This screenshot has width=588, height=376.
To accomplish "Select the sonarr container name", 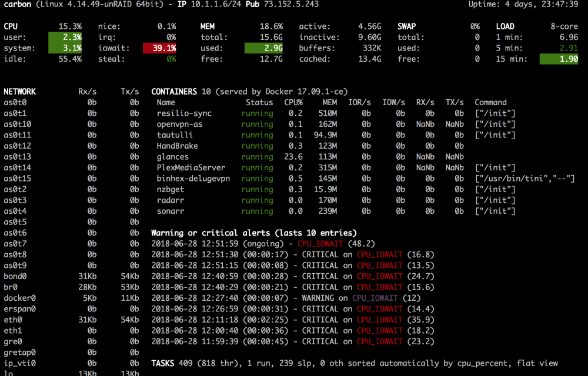I will (171, 211).
